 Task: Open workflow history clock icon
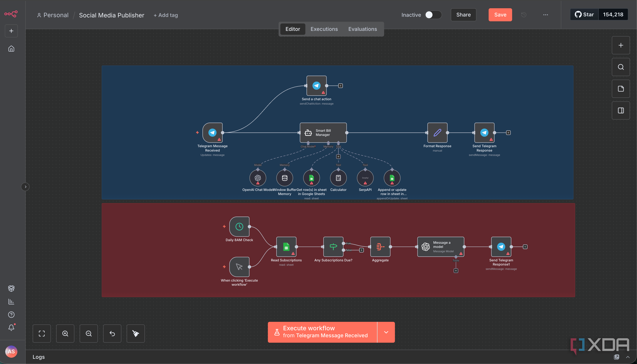point(524,15)
